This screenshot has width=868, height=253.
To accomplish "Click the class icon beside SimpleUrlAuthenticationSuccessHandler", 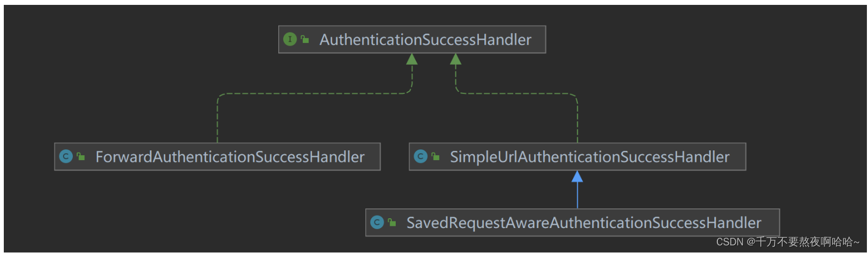I will click(x=420, y=156).
